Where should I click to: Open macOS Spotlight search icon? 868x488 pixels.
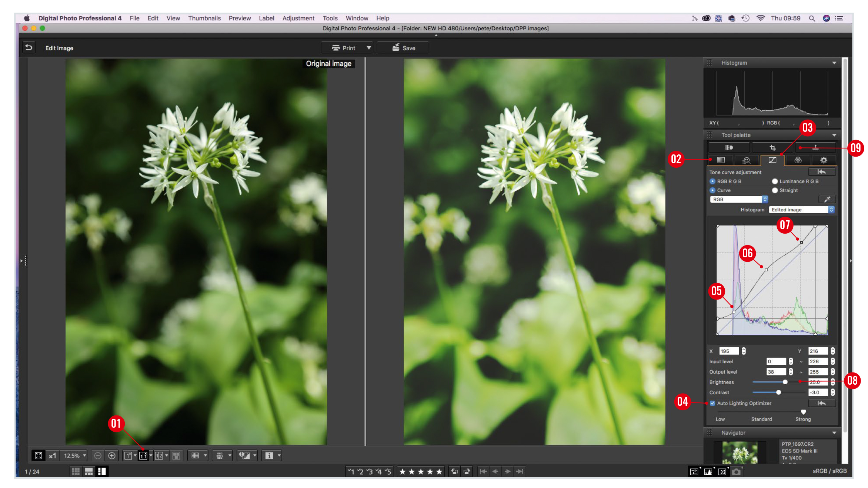click(812, 18)
